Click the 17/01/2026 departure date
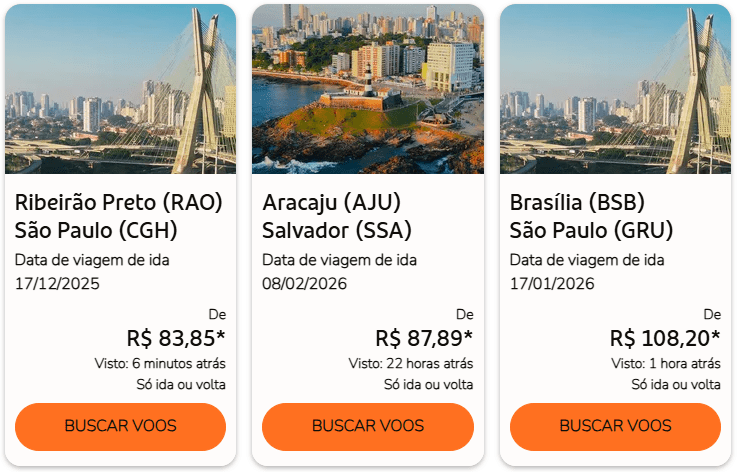This screenshot has width=737, height=472. (x=552, y=283)
